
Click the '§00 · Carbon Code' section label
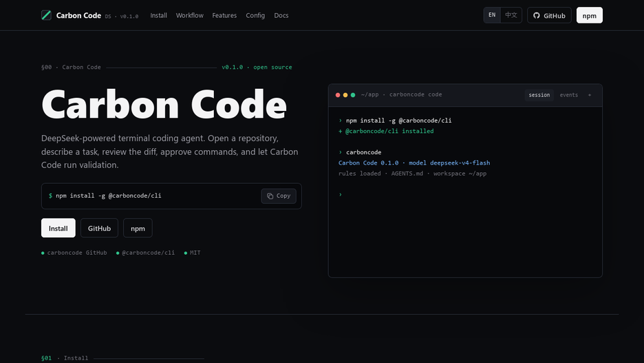(71, 67)
